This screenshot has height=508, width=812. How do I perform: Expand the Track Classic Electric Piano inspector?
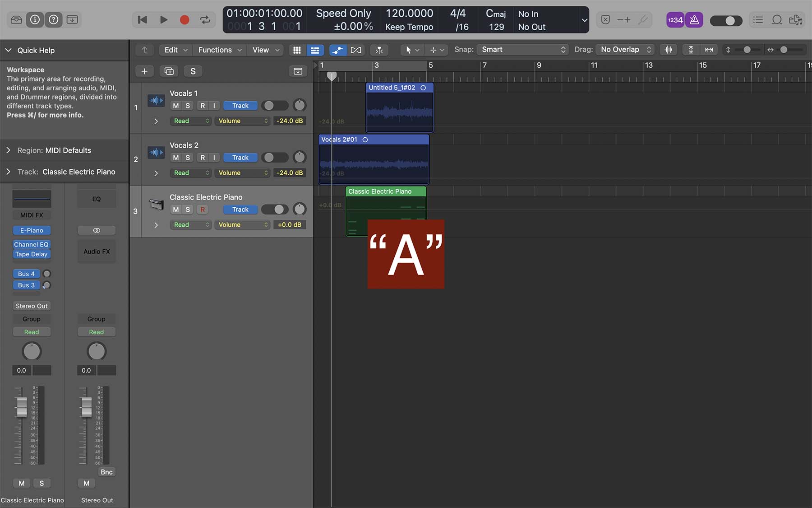pyautogui.click(x=8, y=172)
